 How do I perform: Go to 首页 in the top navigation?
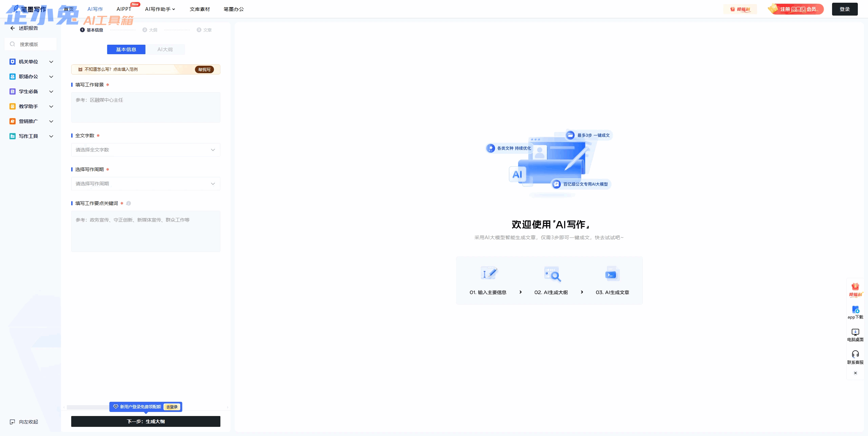coord(69,9)
